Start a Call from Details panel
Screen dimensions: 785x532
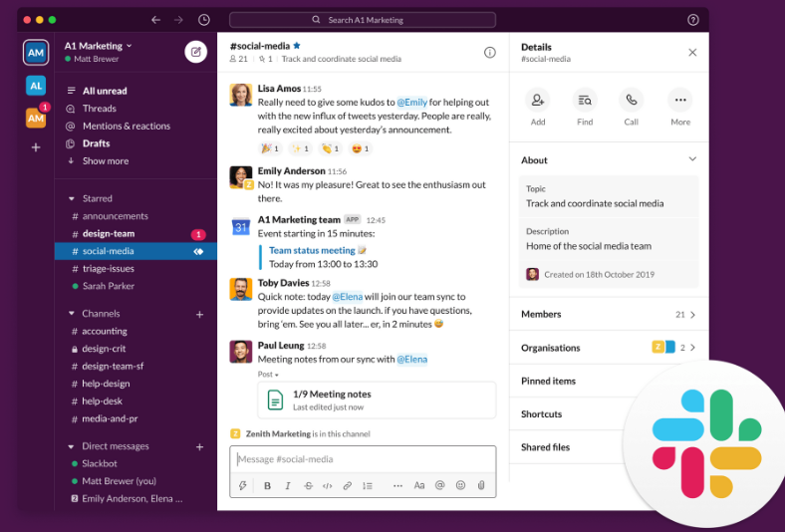point(632,100)
